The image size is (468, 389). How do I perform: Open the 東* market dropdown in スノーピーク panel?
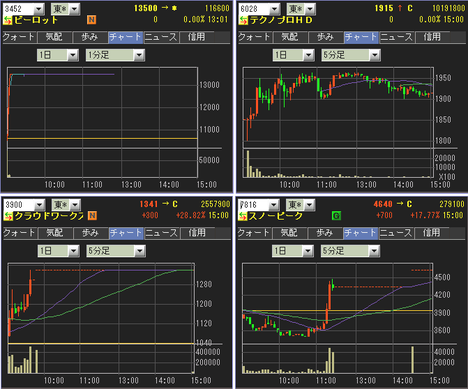310,204
